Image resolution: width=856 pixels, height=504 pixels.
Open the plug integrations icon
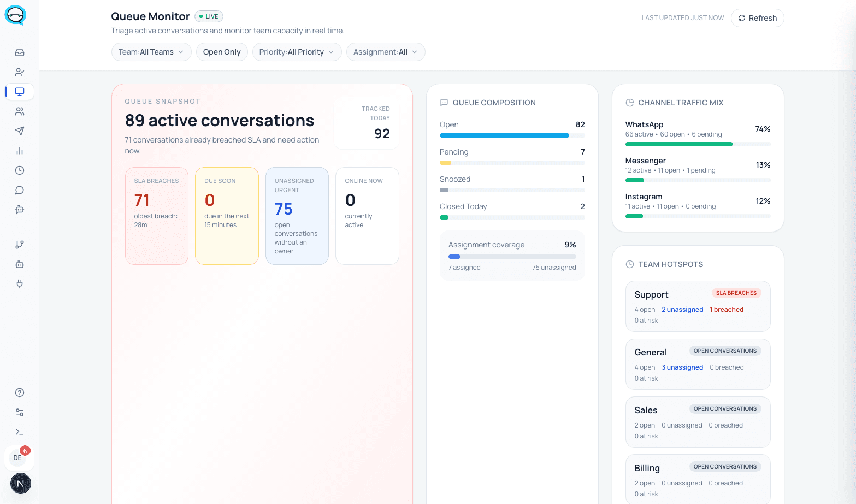click(20, 284)
